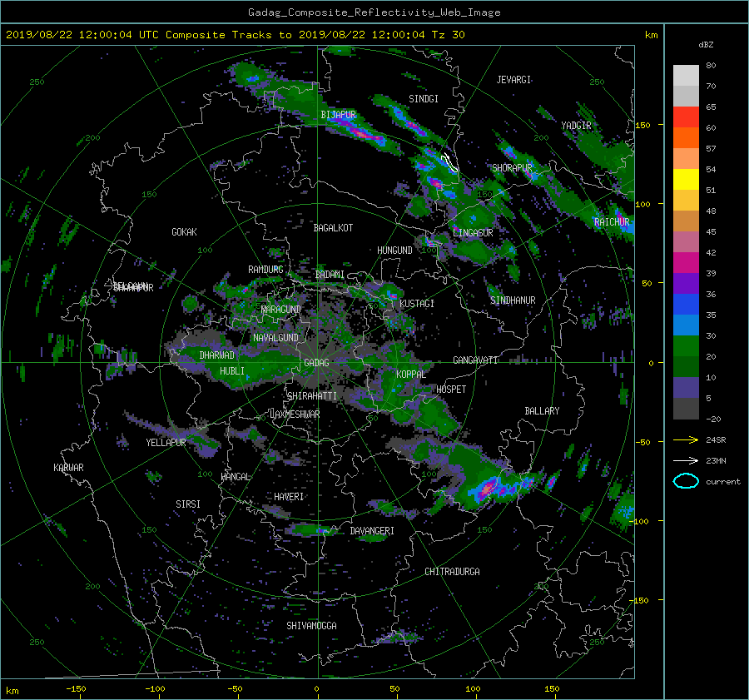749x700 pixels.
Task: Click the SHIVAMOGGA label
Action: coord(311,626)
